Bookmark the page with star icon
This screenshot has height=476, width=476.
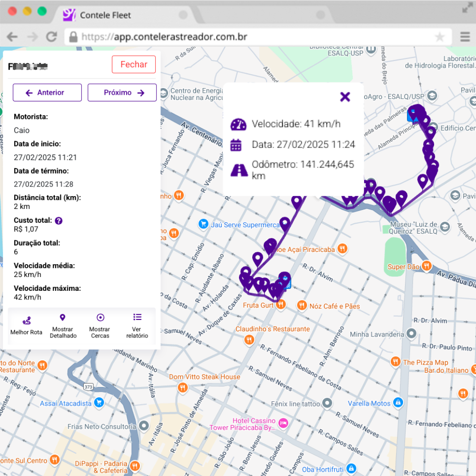click(x=439, y=37)
